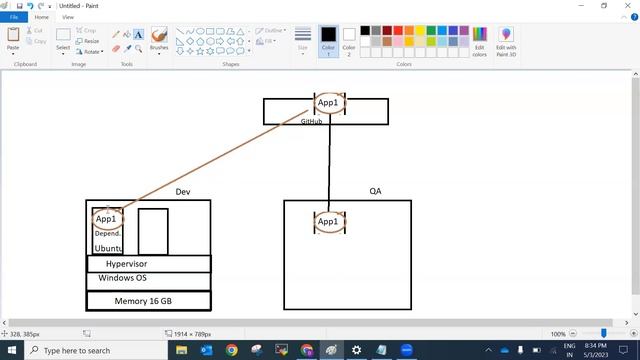
Task: Click the zoom slider handle
Action: coord(603,333)
